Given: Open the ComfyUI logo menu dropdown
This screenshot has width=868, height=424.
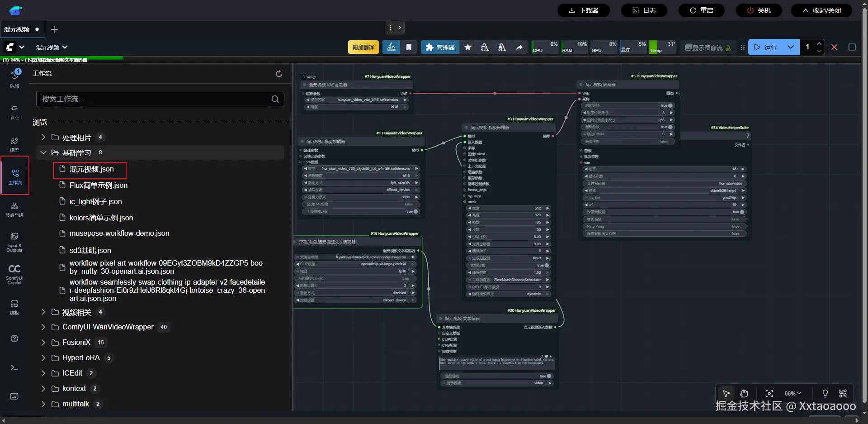Looking at the screenshot, I should tap(14, 47).
